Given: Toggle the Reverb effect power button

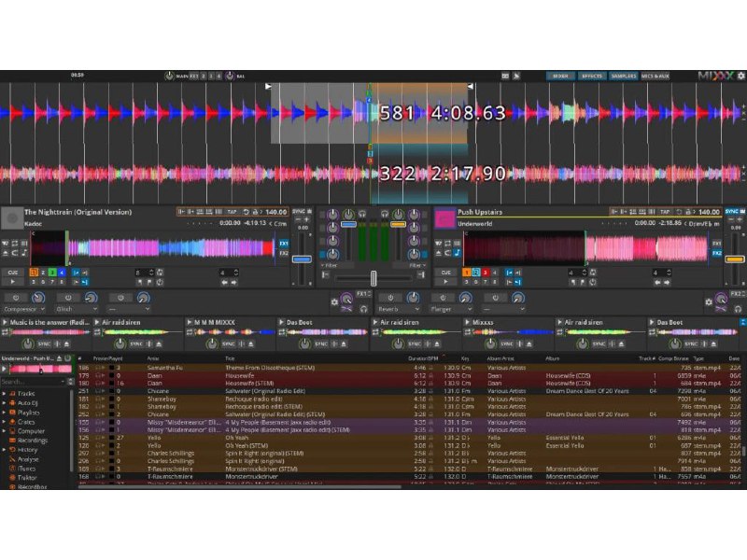Looking at the screenshot, I should [x=390, y=298].
